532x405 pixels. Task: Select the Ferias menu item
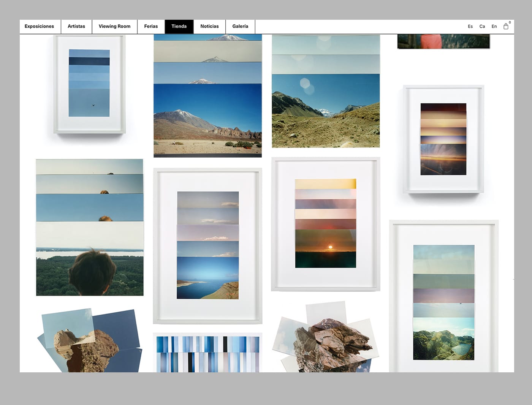[x=151, y=26]
